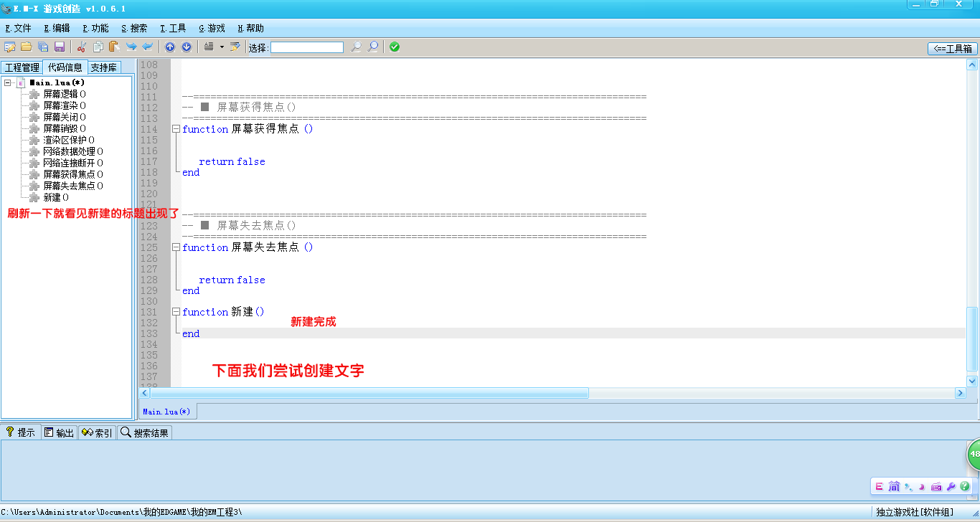Collapse the Main.lua tree node

7,82
